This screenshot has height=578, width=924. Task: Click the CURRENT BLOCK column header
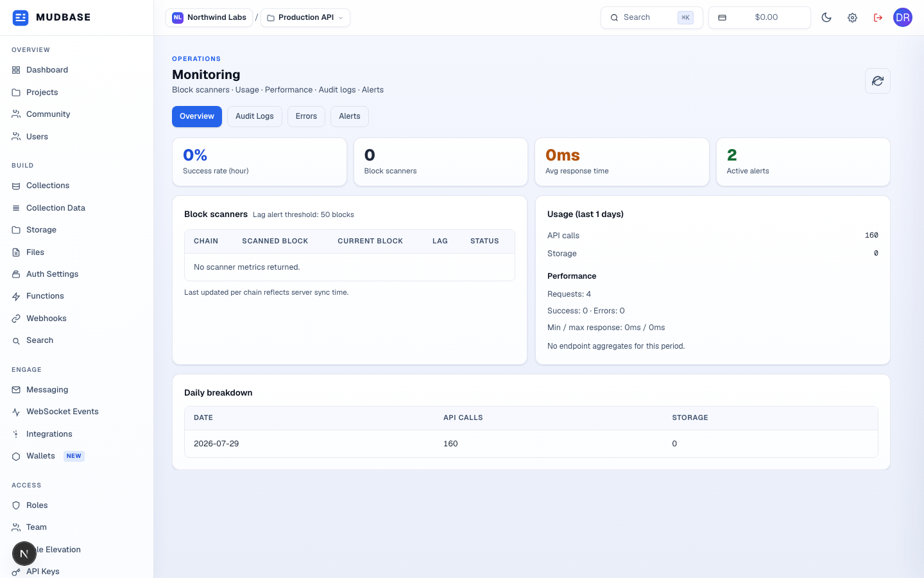pyautogui.click(x=370, y=241)
